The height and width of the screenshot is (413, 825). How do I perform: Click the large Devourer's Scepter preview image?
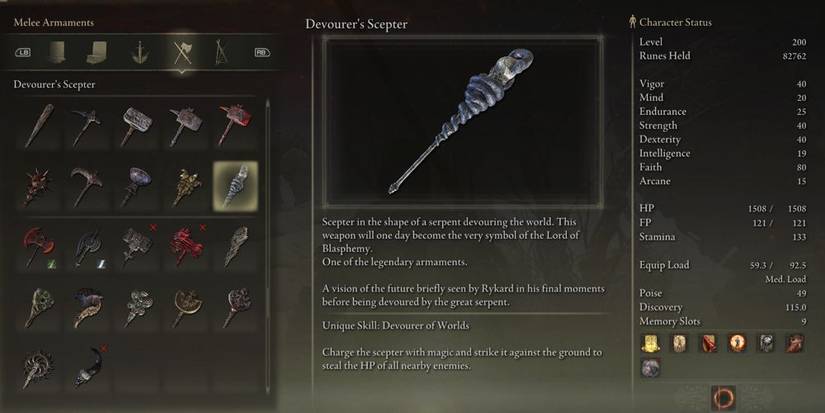(463, 122)
